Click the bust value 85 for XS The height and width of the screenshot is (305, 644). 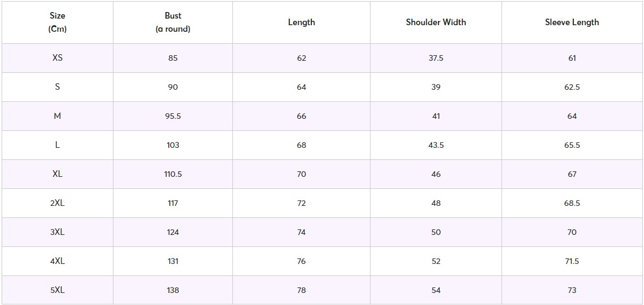click(173, 58)
